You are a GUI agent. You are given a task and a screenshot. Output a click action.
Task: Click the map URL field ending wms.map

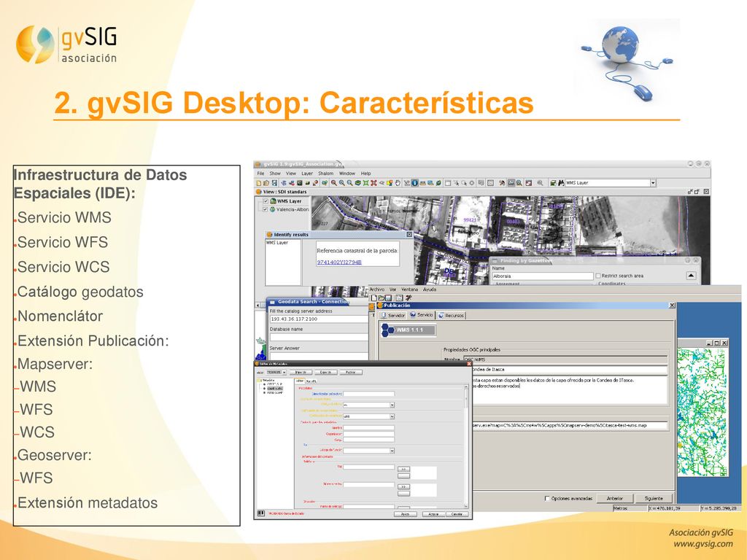(569, 425)
